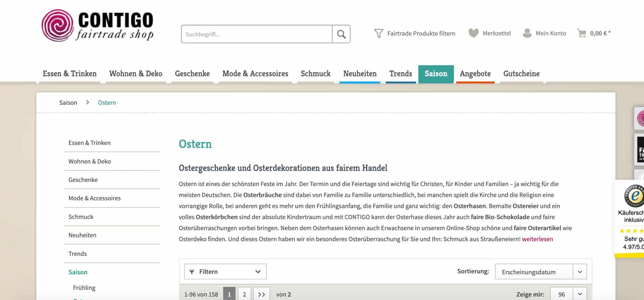644x300 pixels.
Task: Click the CONTIGO fairtrade shop logo
Action: coord(97,26)
